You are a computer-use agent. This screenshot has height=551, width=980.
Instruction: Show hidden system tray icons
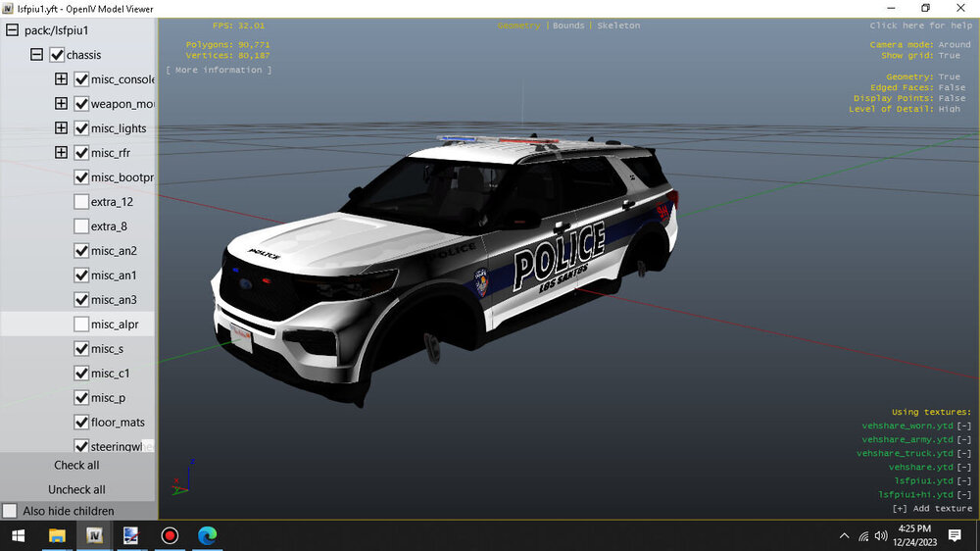pyautogui.click(x=845, y=536)
